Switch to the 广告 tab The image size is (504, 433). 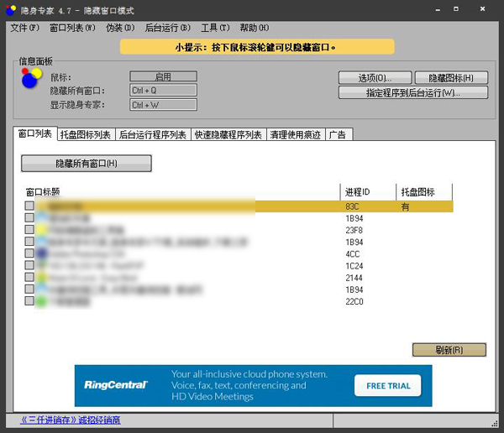click(339, 134)
